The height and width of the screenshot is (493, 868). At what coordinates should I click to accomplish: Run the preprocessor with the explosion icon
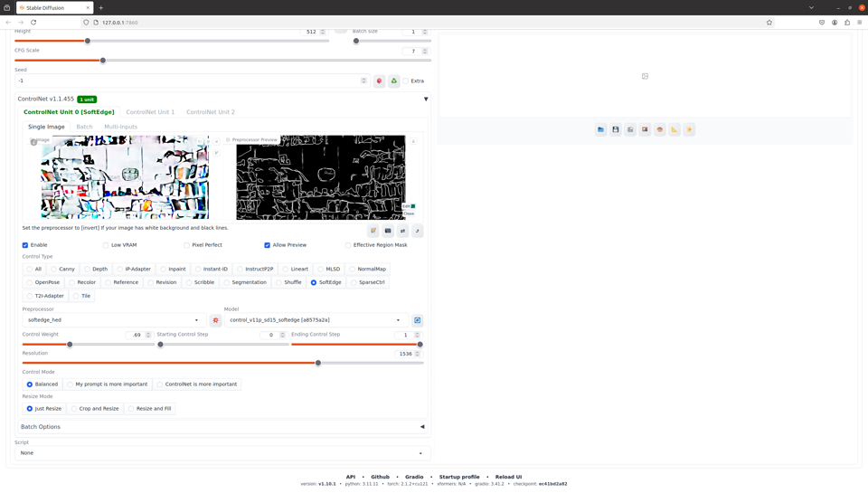coord(215,320)
